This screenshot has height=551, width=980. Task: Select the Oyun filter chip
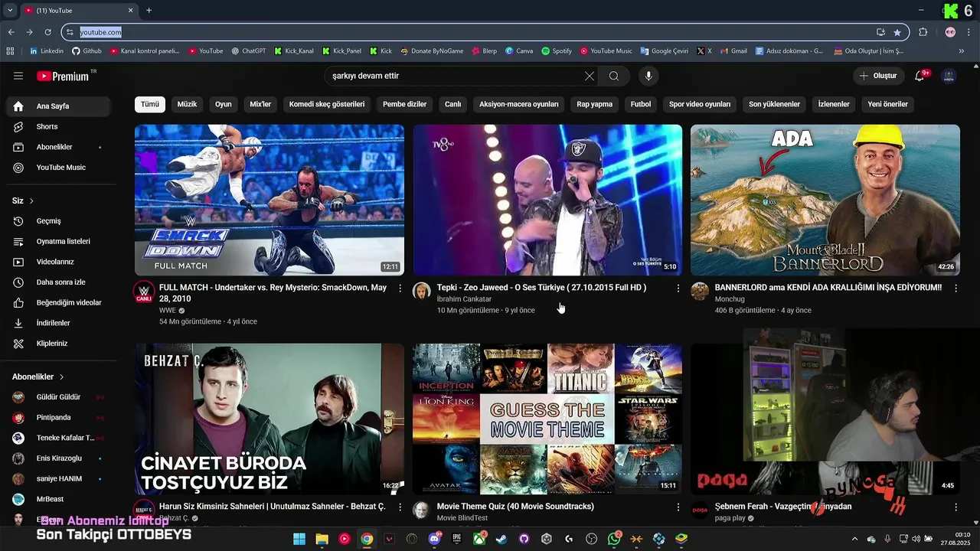point(224,104)
